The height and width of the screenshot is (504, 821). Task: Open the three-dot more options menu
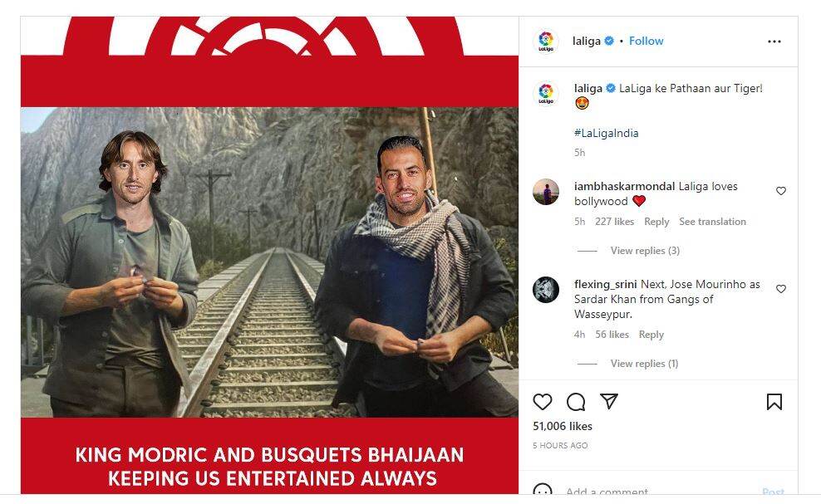click(x=774, y=42)
